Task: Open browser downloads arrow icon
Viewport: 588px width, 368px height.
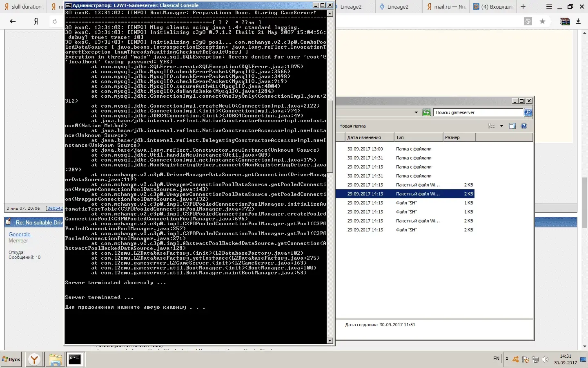Action: pos(578,21)
